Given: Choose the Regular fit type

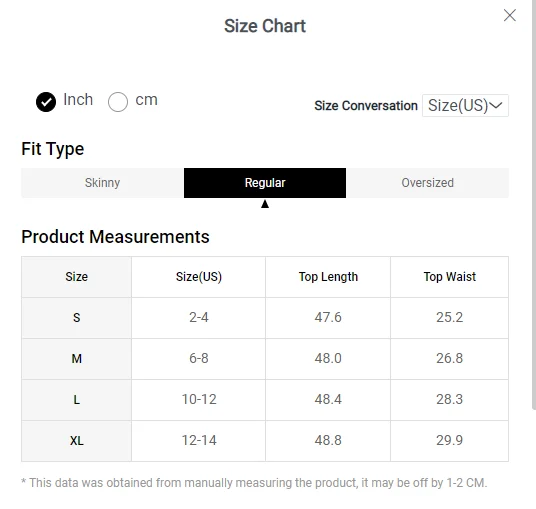Looking at the screenshot, I should point(265,183).
